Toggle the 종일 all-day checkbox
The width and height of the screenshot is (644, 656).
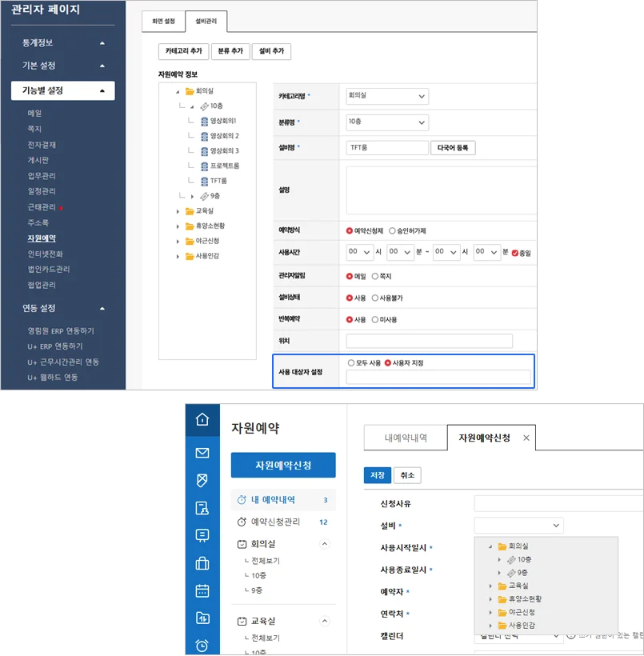(x=515, y=252)
